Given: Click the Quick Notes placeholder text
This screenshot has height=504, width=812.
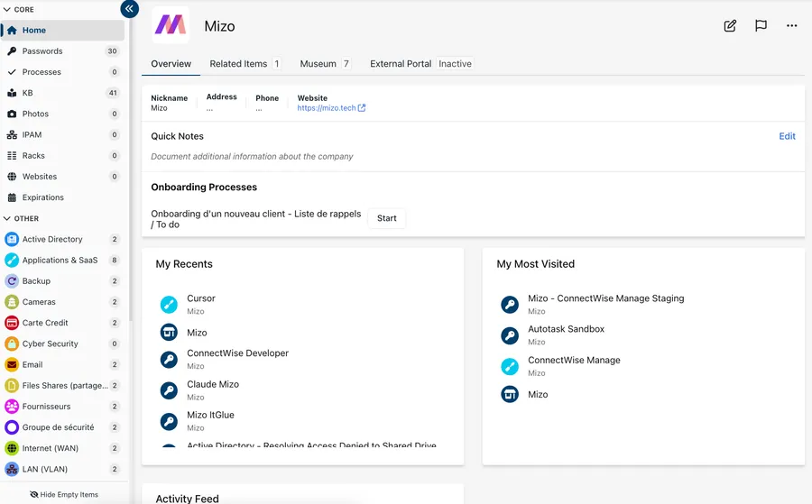Looking at the screenshot, I should tap(252, 156).
